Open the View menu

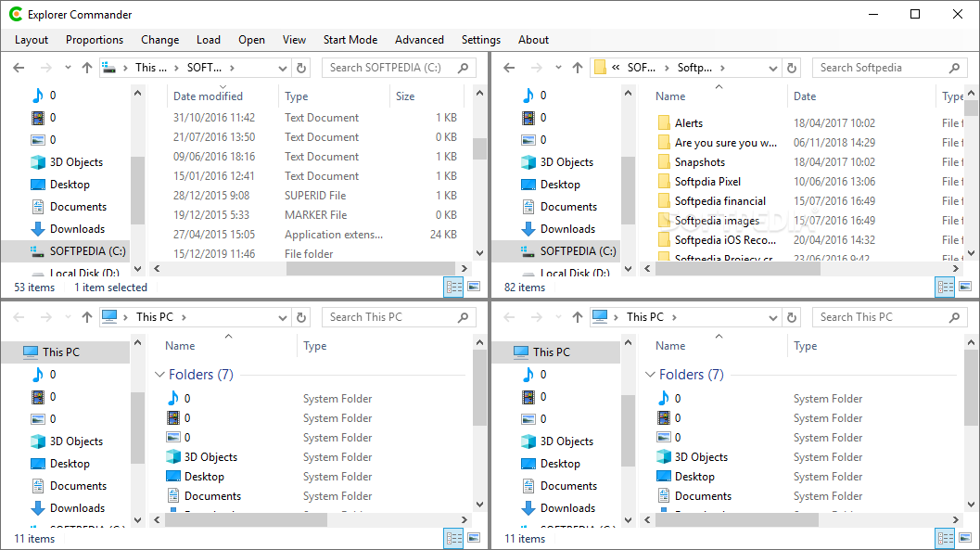(x=295, y=39)
